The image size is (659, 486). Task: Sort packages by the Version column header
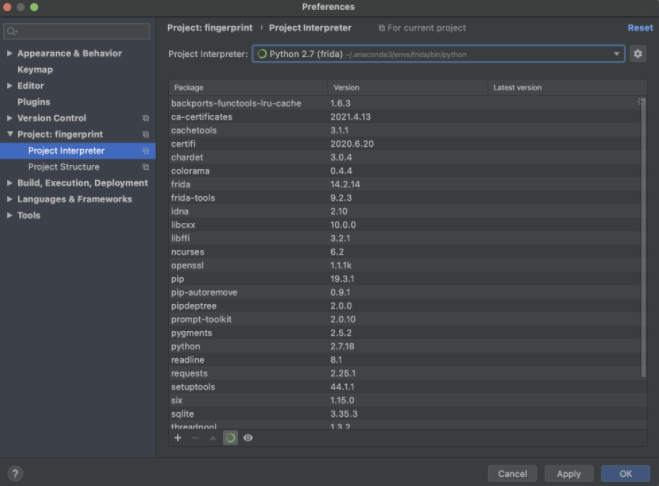407,87
